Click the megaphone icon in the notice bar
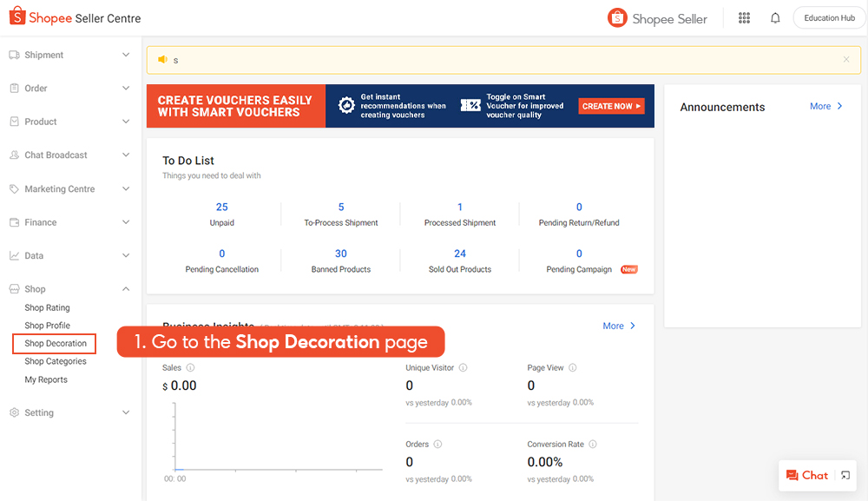Screen dimensions: 868x501 click(x=162, y=59)
